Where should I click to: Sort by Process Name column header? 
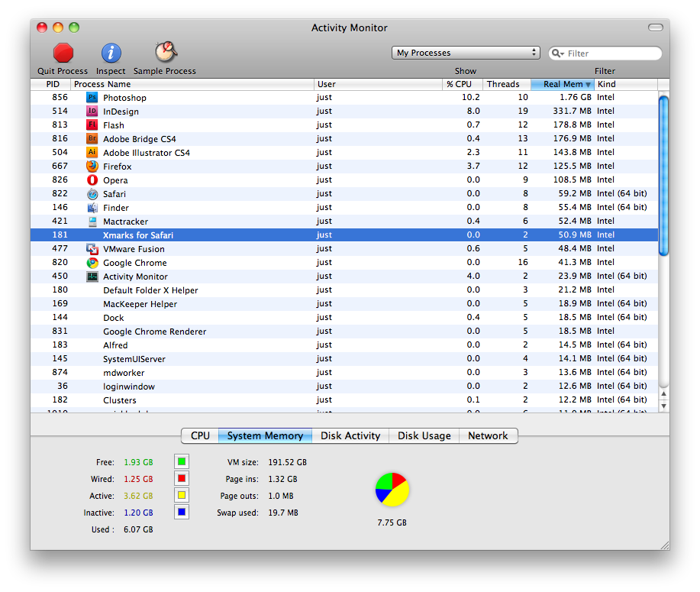coord(192,84)
